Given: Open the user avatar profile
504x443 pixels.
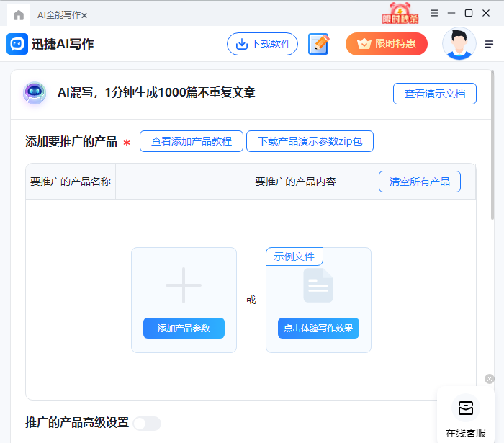Looking at the screenshot, I should point(459,44).
